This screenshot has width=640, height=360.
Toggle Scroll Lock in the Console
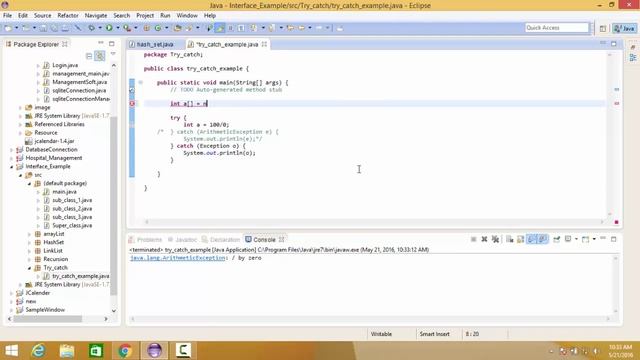[520, 239]
